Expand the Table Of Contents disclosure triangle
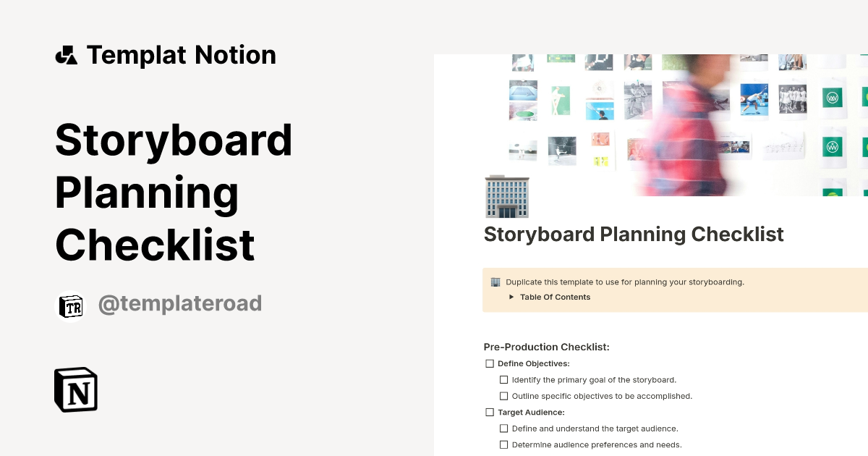This screenshot has height=456, width=868. (511, 297)
